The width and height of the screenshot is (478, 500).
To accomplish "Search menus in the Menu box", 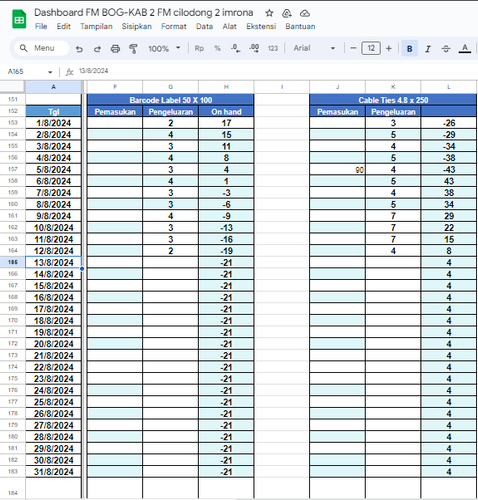I will click(x=42, y=48).
